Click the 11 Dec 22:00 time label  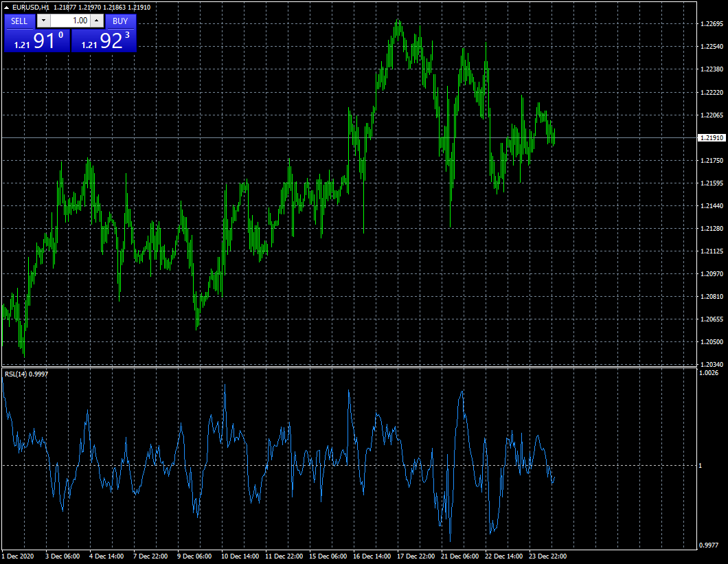tap(284, 556)
